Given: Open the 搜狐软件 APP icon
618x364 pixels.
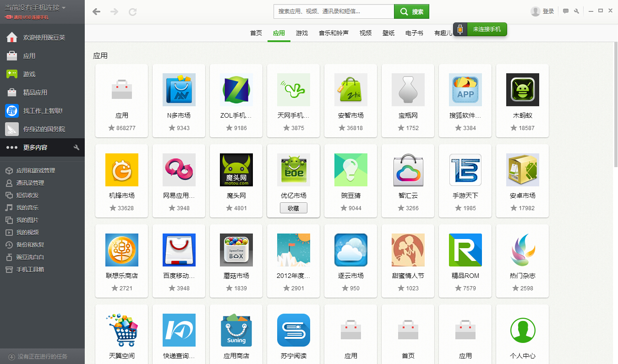Looking at the screenshot, I should click(x=465, y=90).
